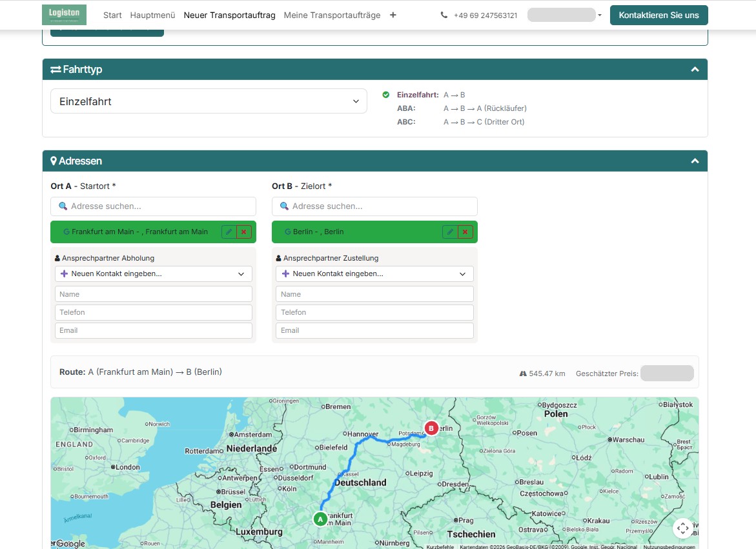
Task: Edit the Berlin address (pencil icon)
Action: tap(450, 232)
